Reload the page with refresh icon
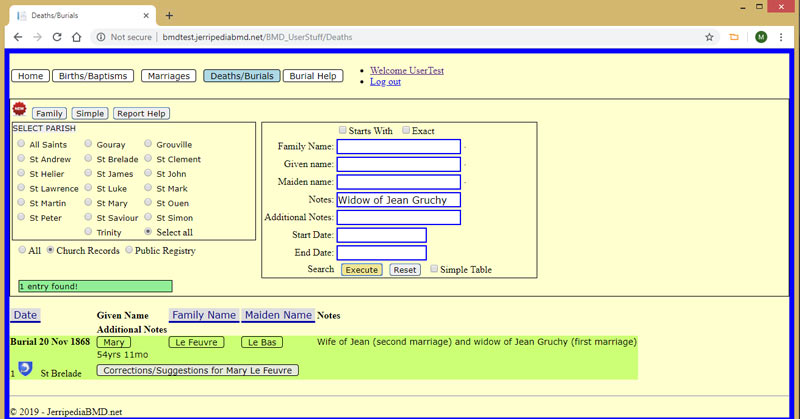The width and height of the screenshot is (800, 419). [58, 37]
